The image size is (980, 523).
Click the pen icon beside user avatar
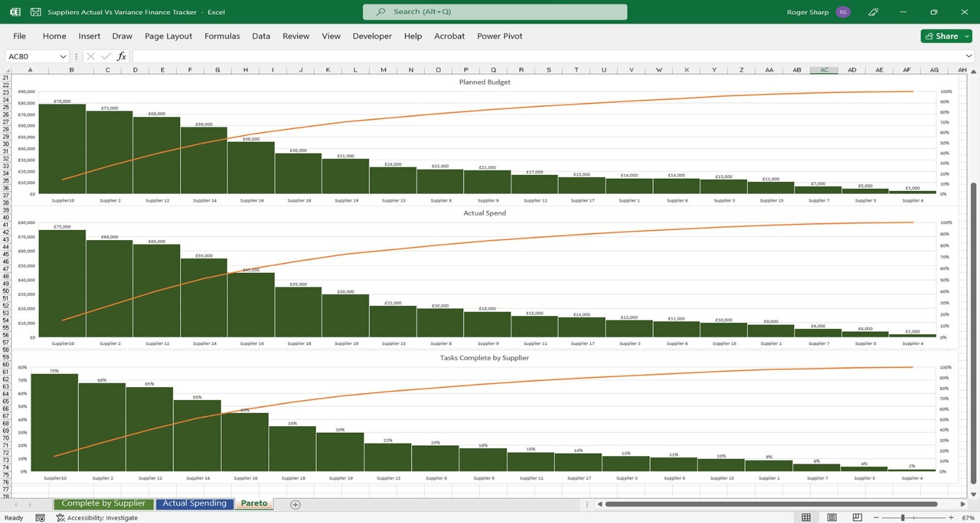coord(873,12)
